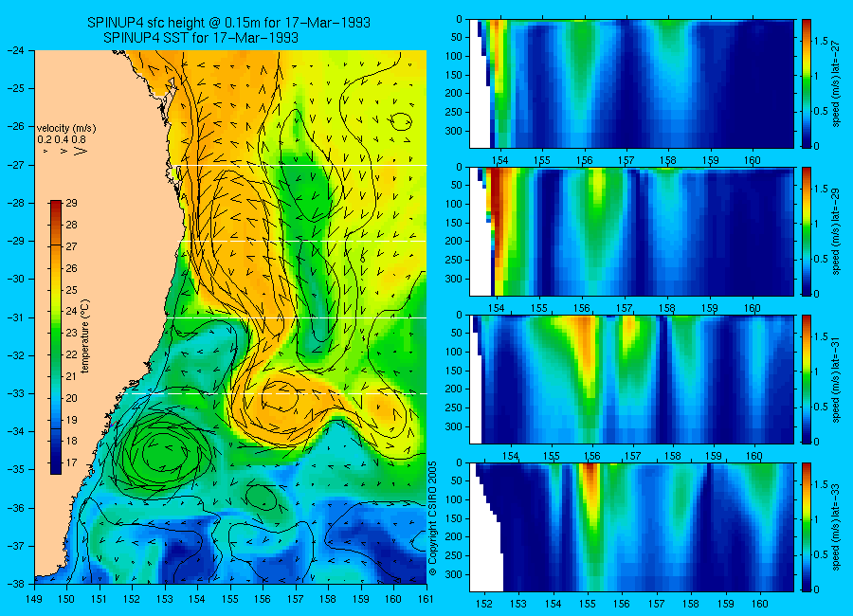Click the 'speed (m/s) lat=-31' color bar label
The width and height of the screenshot is (853, 616).
(x=837, y=379)
